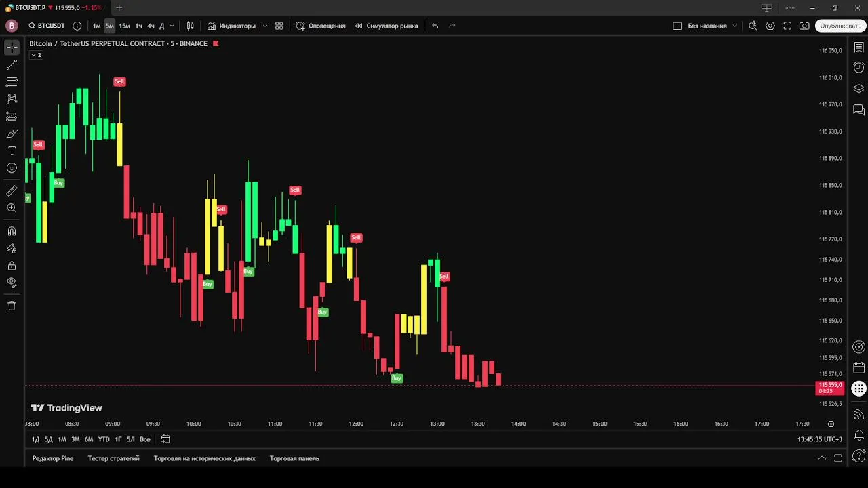Create an alert via Оповещения
Screen dimensions: 868x488
321,26
